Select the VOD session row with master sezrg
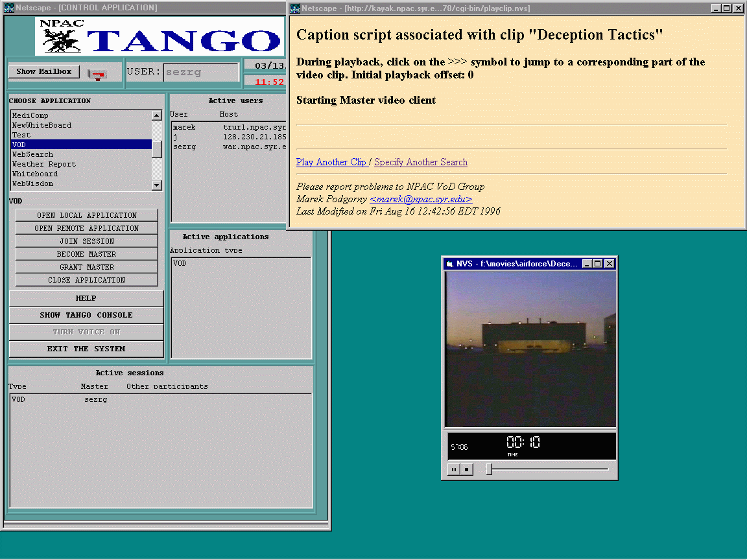 tap(161, 399)
